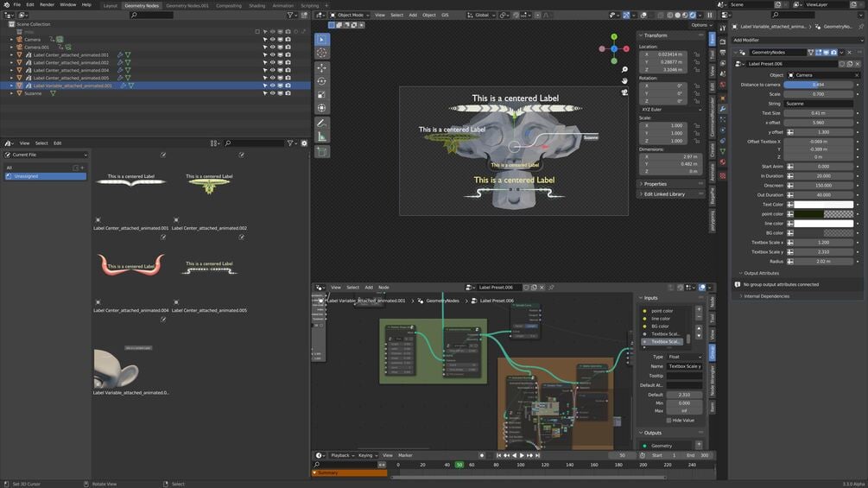
Task: Select the Scale tool in viewport toolbar
Action: tap(321, 95)
